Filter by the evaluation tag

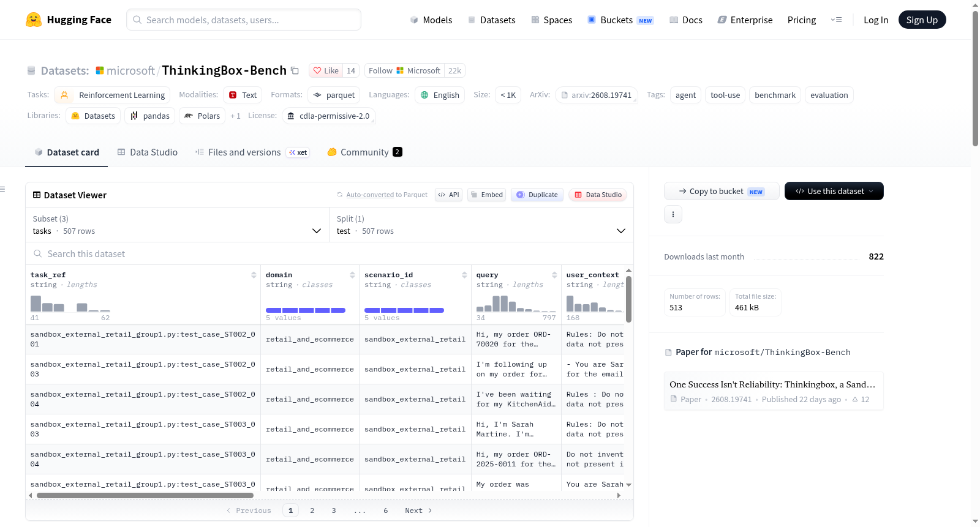click(829, 95)
